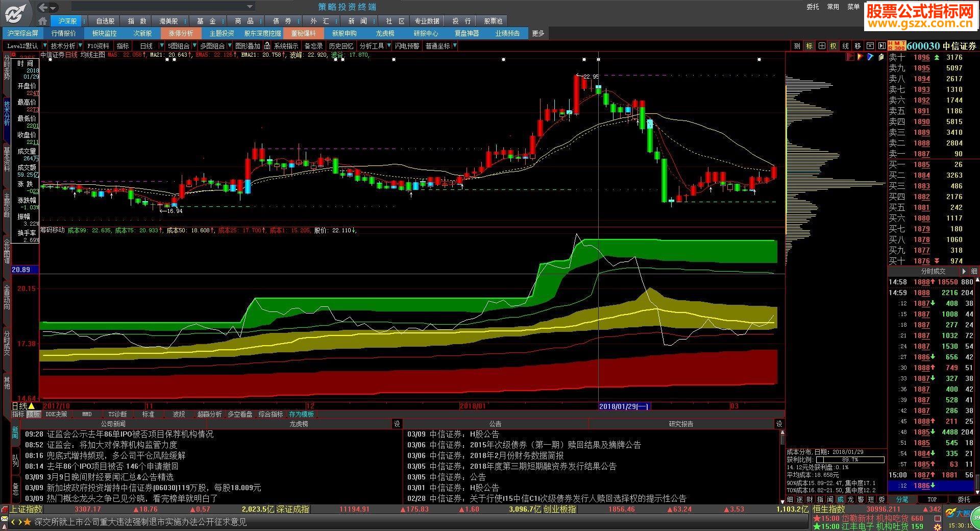
Task: Click the 获利比例 89.7% progress bar
Action: click(x=849, y=460)
